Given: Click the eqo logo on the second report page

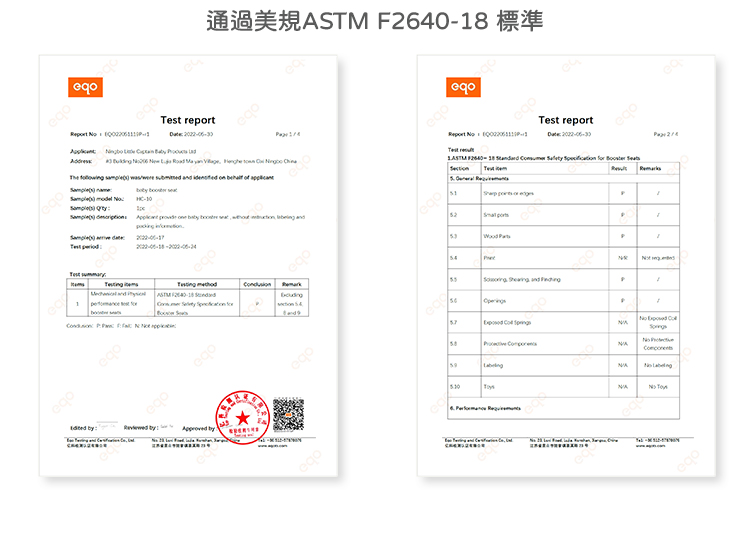Looking at the screenshot, I should tap(463, 88).
